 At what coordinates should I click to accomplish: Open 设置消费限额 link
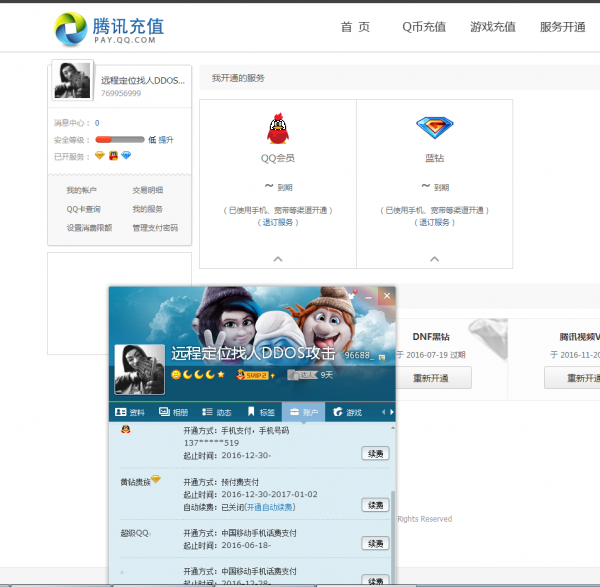click(89, 228)
